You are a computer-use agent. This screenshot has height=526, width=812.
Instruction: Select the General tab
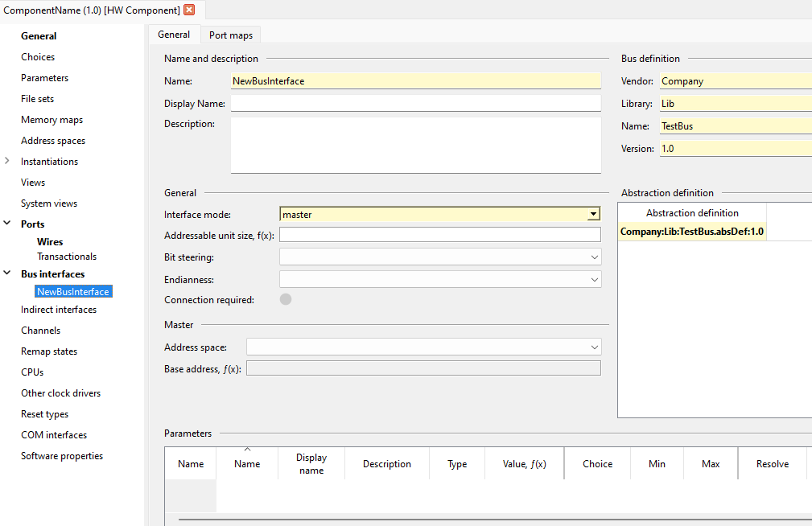coord(174,34)
